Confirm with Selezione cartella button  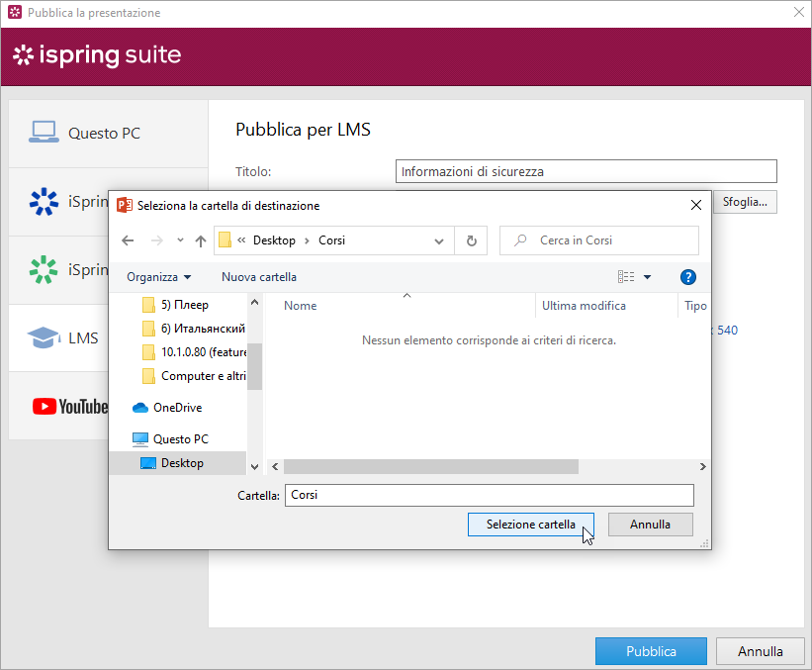530,525
